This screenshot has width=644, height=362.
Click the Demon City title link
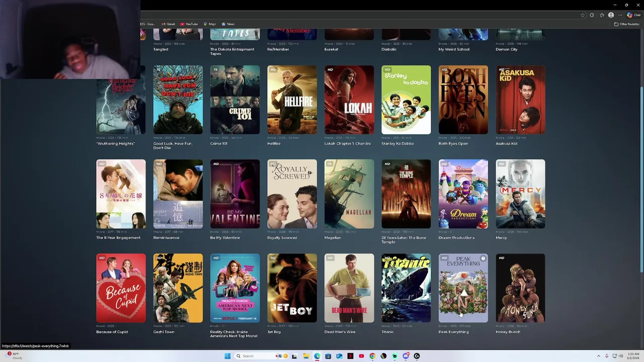tap(507, 49)
